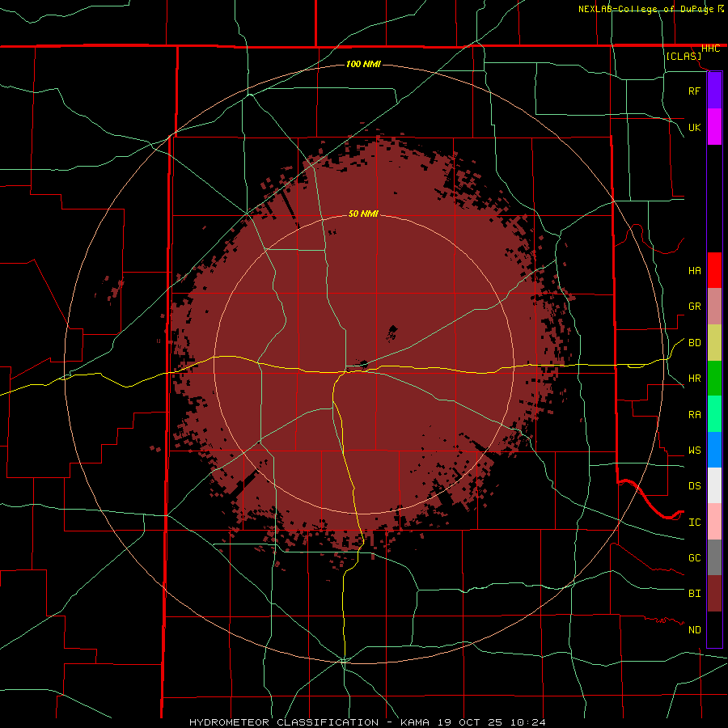This screenshot has height=728, width=728.
Task: Click the 'ND' legend label
Action: pyautogui.click(x=694, y=630)
